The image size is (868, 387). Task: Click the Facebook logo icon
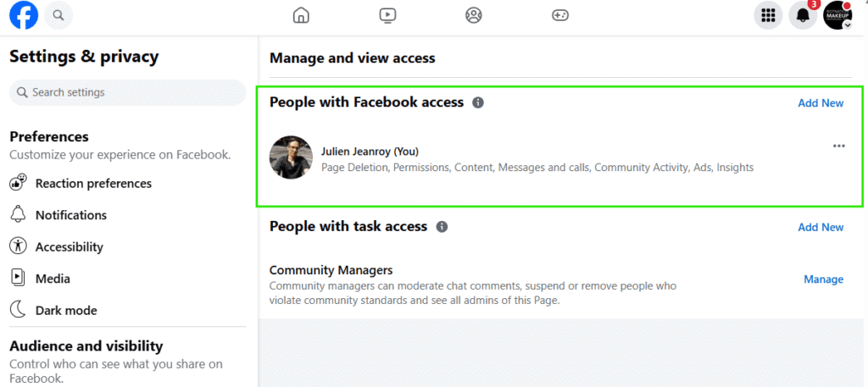24,15
